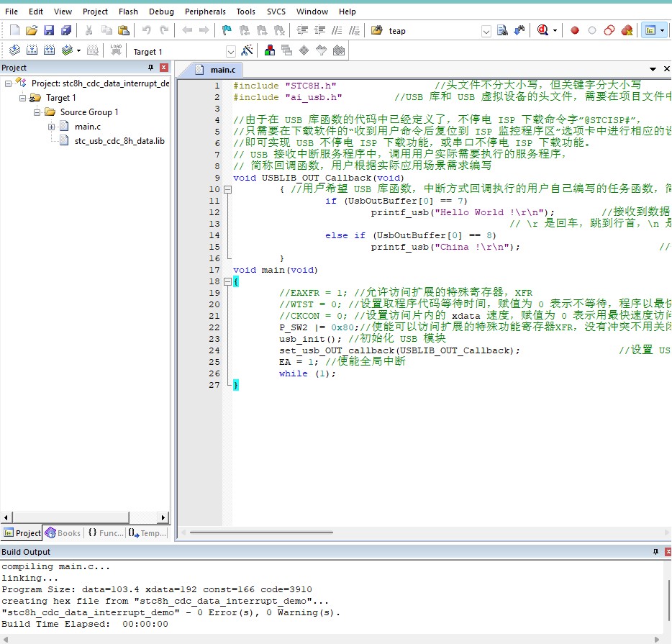The width and height of the screenshot is (672, 644).
Task: Collapse the Source Group 1 node
Action: tap(37, 112)
